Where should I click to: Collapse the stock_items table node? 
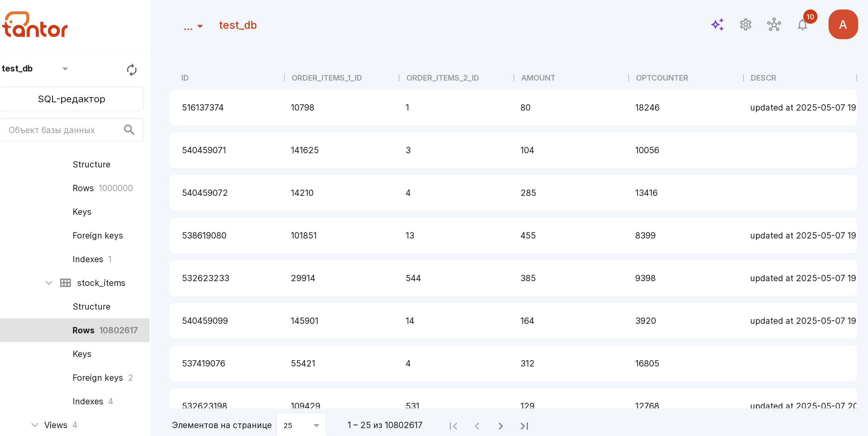(49, 283)
